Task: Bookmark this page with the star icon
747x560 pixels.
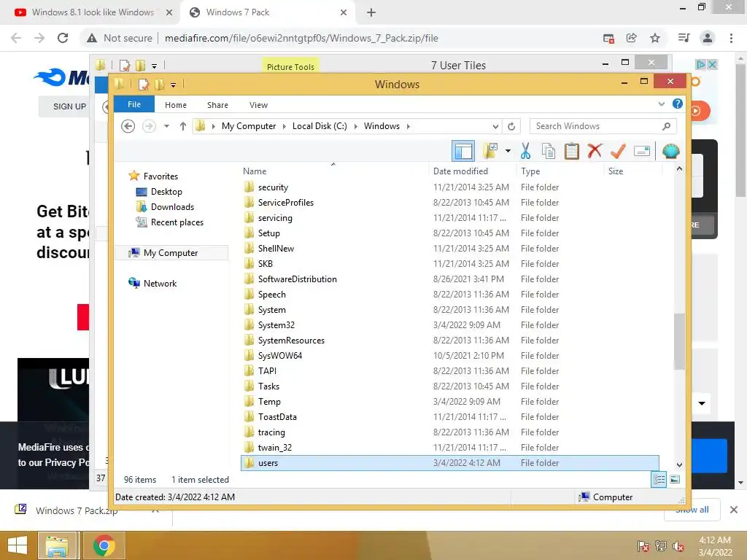Action: (655, 38)
